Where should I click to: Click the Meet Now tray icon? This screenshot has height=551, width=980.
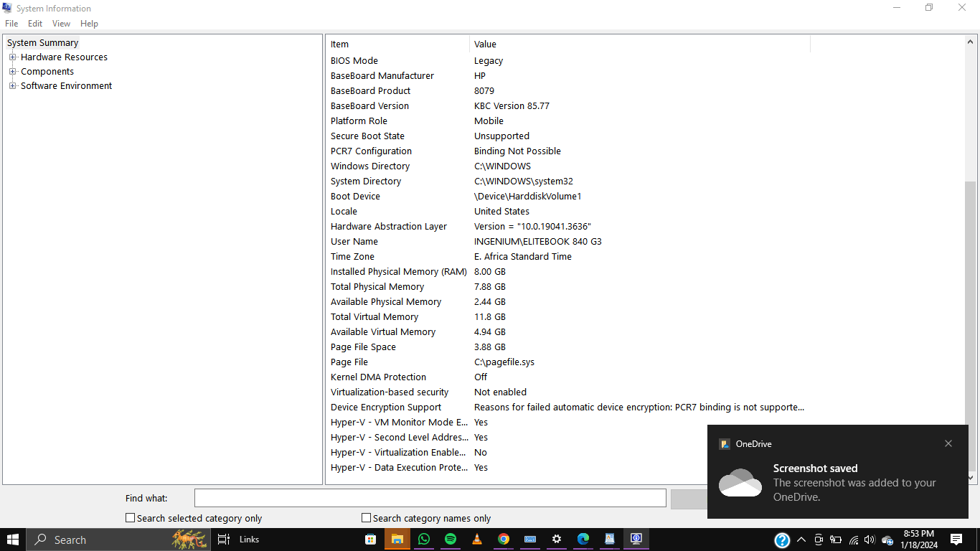(x=819, y=540)
